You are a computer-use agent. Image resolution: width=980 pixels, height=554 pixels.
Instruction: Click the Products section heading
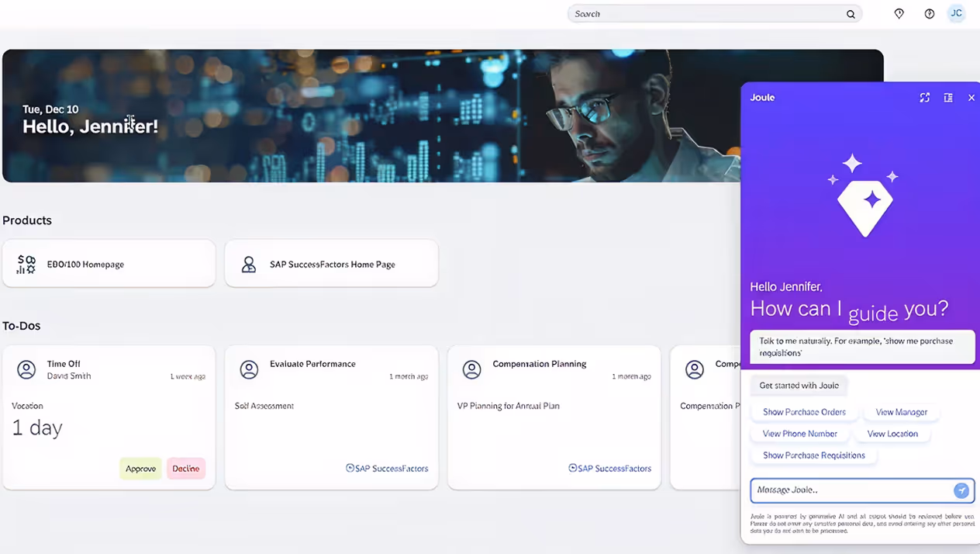[x=27, y=220]
